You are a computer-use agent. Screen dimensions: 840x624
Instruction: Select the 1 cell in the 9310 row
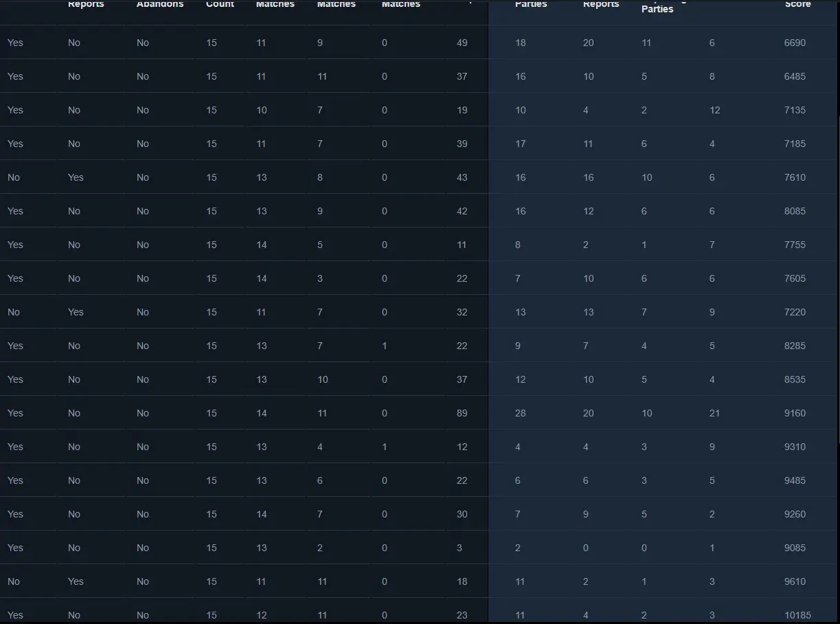pos(385,447)
